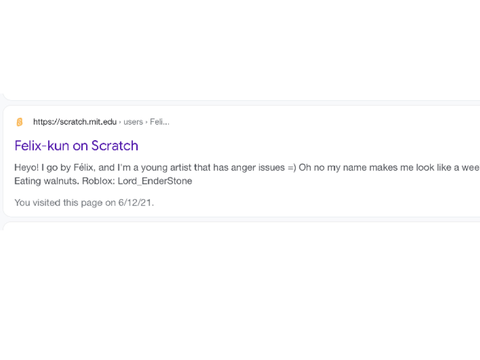Click the partially visible result card below
This screenshot has width=480, height=360.
tap(242, 226)
